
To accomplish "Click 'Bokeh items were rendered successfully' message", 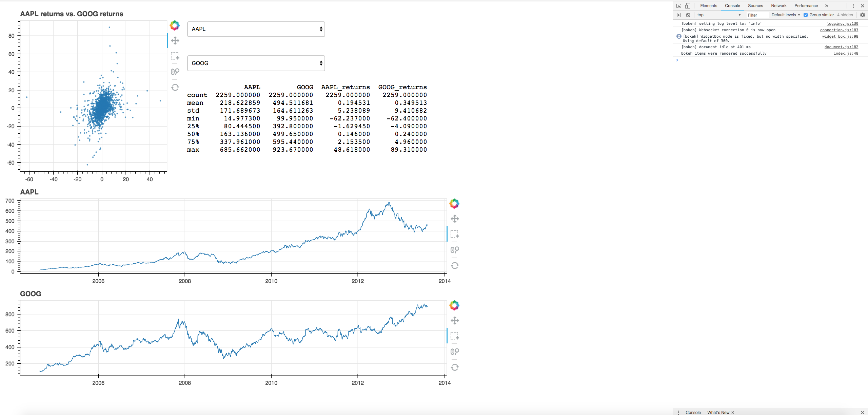I will pos(724,53).
